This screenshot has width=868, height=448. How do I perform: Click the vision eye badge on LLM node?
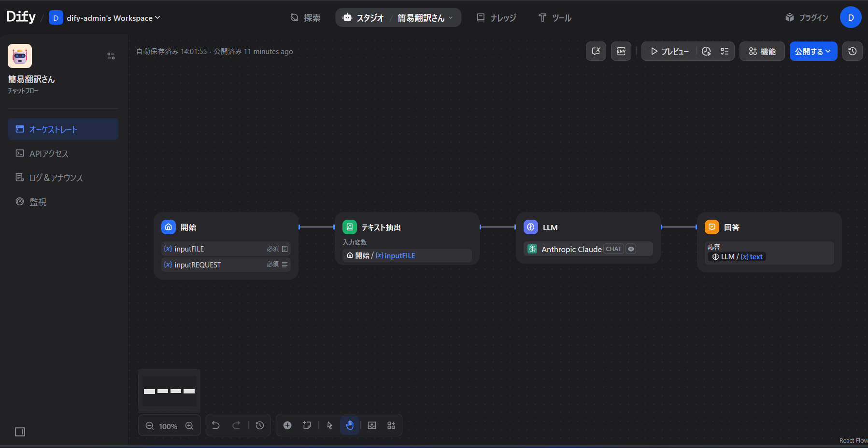(631, 249)
